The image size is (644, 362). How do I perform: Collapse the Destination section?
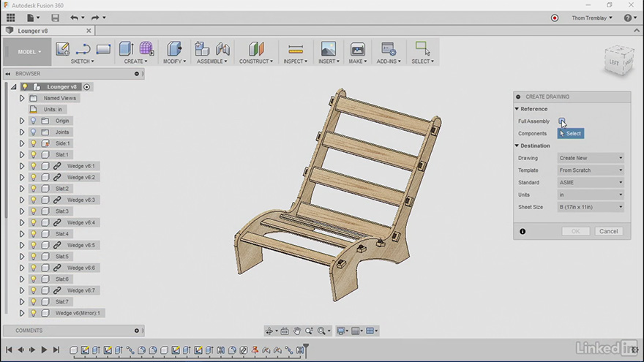(517, 146)
